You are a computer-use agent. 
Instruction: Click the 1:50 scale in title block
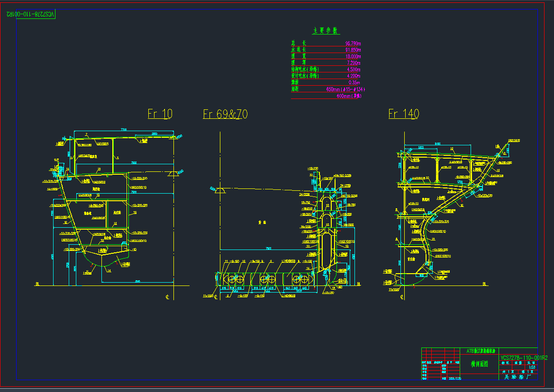click(531, 367)
